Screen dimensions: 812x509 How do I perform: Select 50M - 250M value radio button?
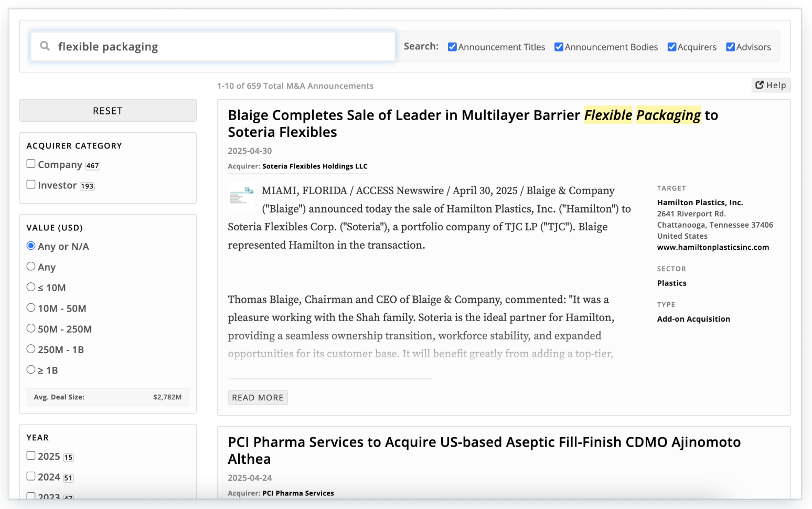click(31, 328)
